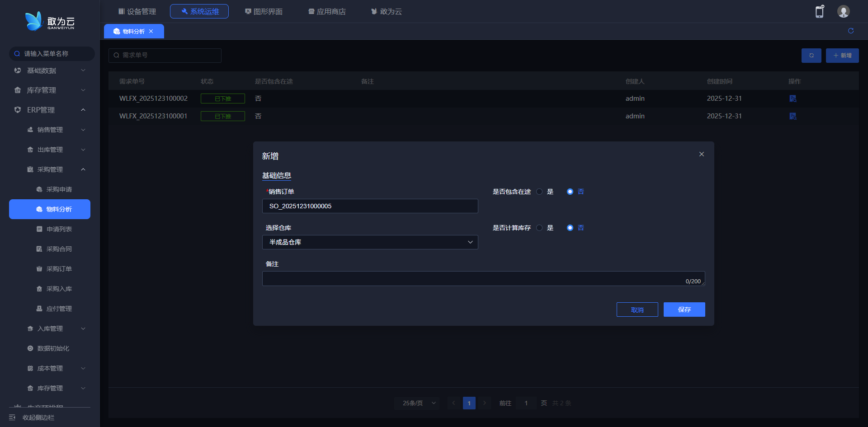Image resolution: width=868 pixels, height=427 pixels.
Task: Click the 取消 button
Action: click(637, 310)
